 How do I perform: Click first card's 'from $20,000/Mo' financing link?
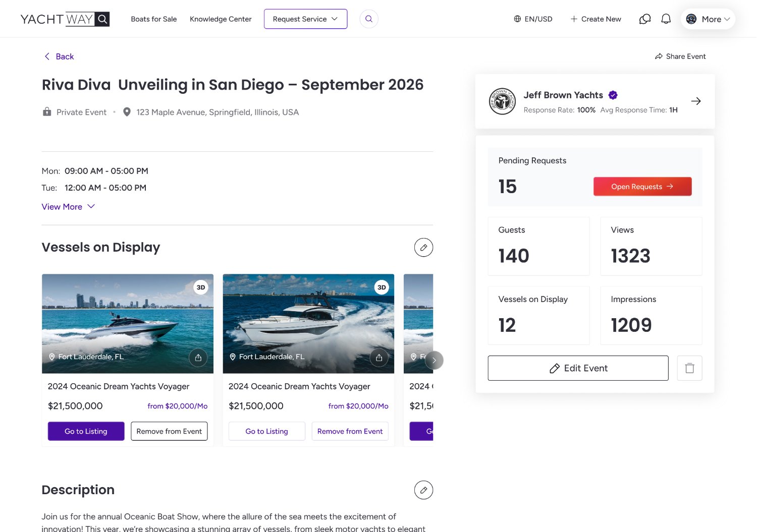click(x=178, y=406)
